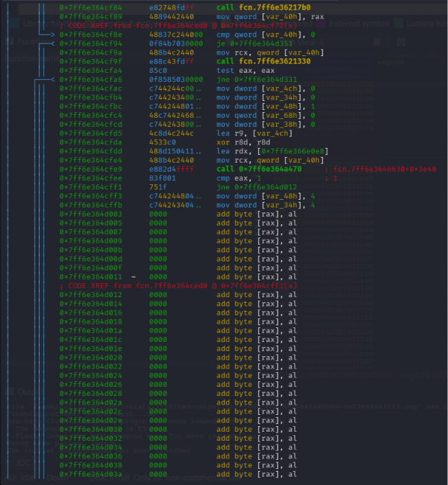Select the address 0x7ff6e364d03a
Viewport: 448px width, 485px height.
pyautogui.click(x=90, y=474)
